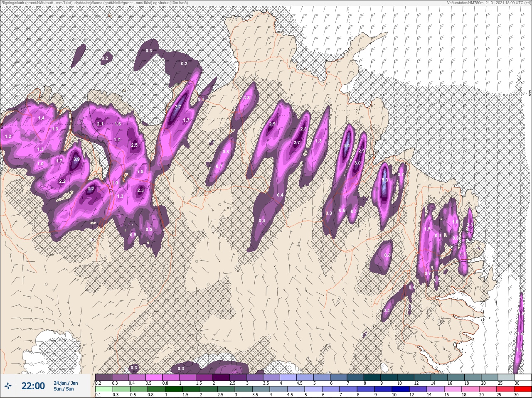
Task: Pick the upper legend dark purple swatch labeled 2
Action: point(221,377)
